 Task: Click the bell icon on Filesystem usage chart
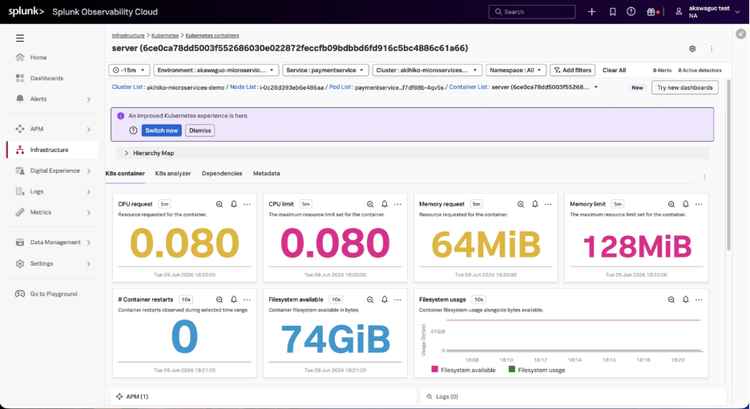[x=685, y=299]
